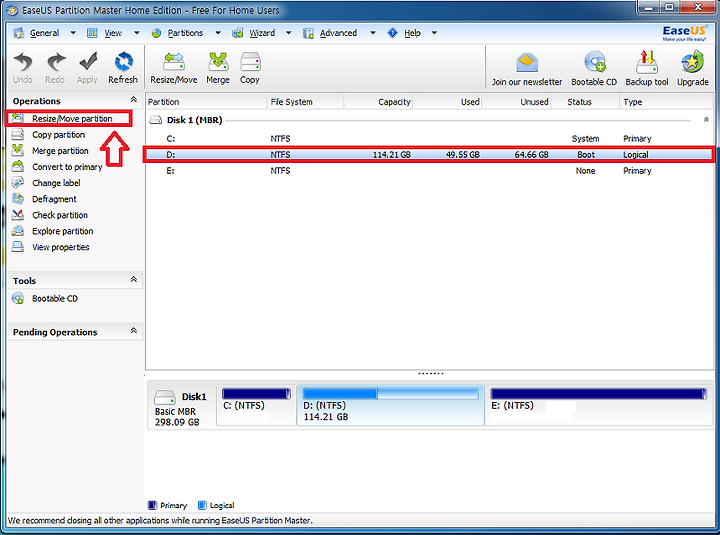Sort by Unused column header
This screenshot has width=720, height=535.
(517, 102)
